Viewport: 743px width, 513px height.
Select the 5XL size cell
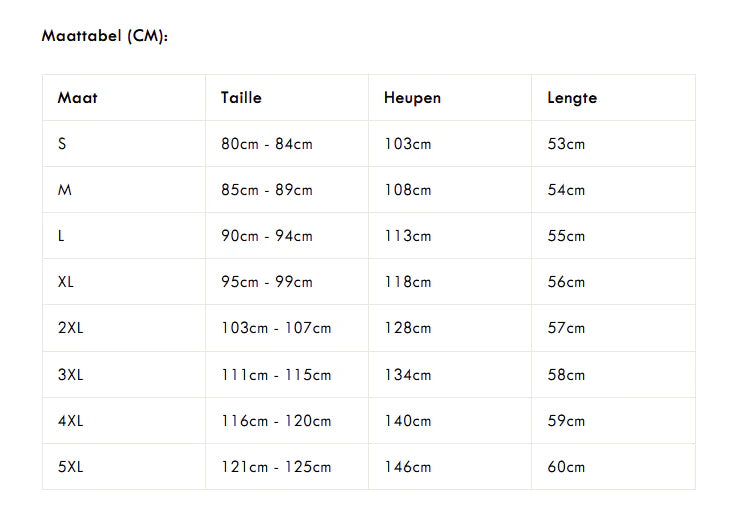(x=70, y=467)
